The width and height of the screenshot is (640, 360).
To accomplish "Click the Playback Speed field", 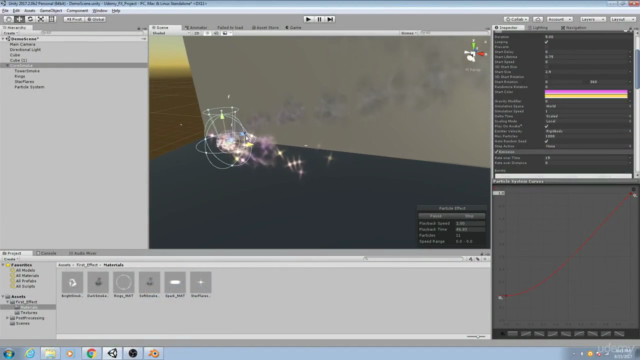I will (x=470, y=223).
